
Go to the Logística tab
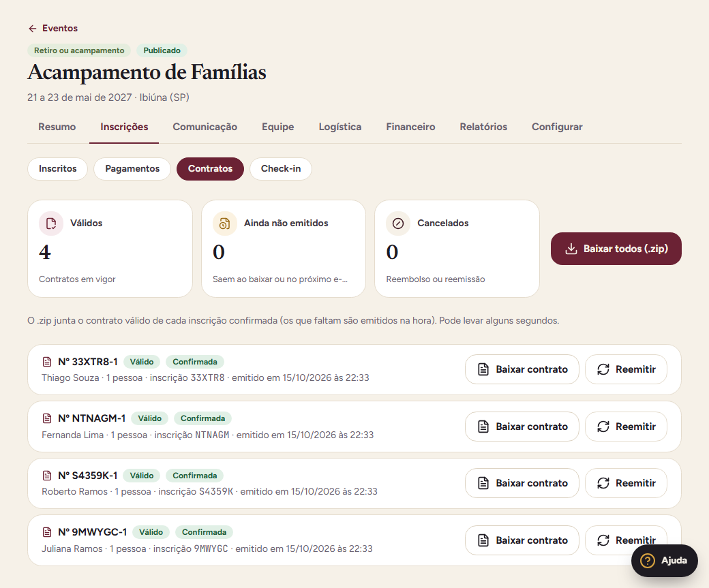[x=340, y=127]
